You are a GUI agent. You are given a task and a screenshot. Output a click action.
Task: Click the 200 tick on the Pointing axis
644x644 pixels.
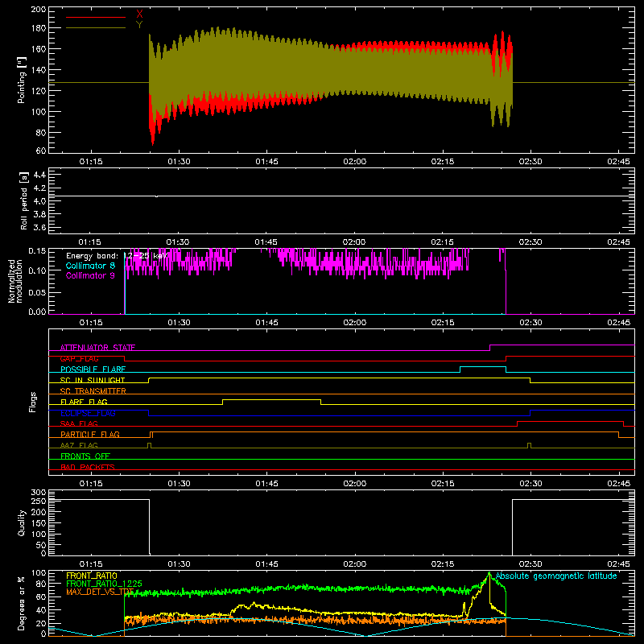(39, 9)
